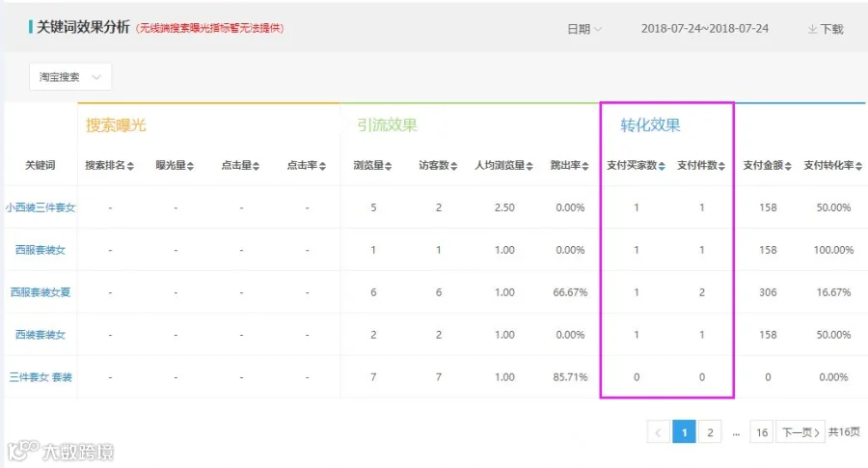
Task: Sort by 曝光量 column arrows
Action: [x=190, y=166]
